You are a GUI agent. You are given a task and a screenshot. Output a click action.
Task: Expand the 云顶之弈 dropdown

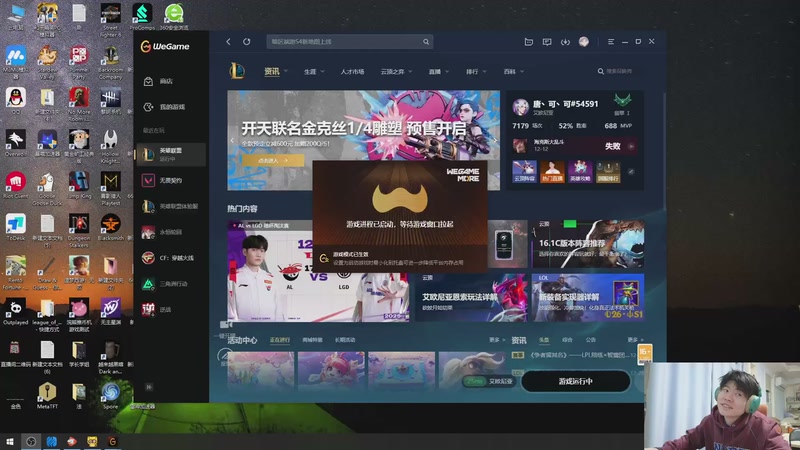[x=410, y=72]
